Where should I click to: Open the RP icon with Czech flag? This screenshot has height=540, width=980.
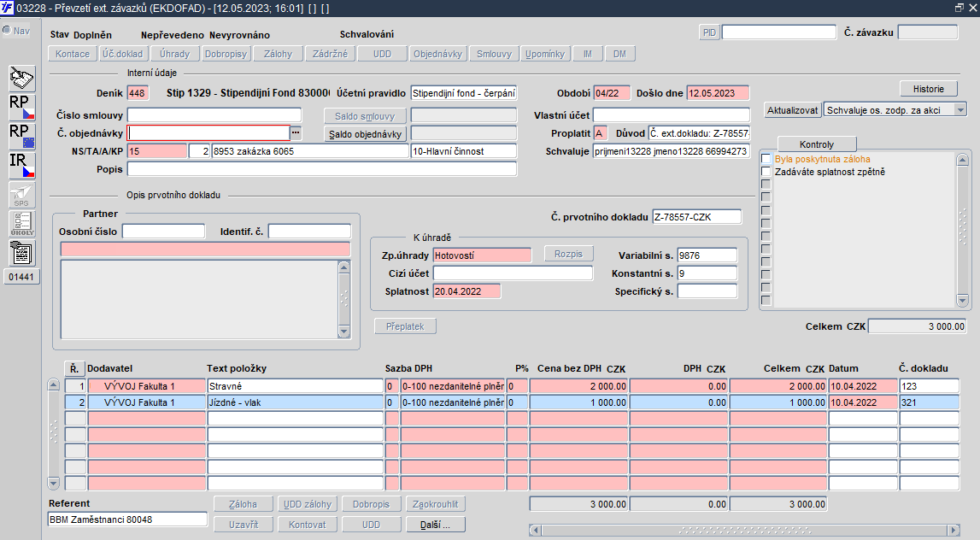point(21,107)
